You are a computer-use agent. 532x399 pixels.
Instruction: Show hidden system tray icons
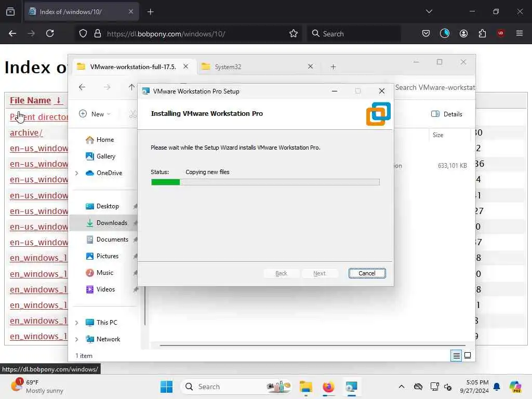(402, 387)
